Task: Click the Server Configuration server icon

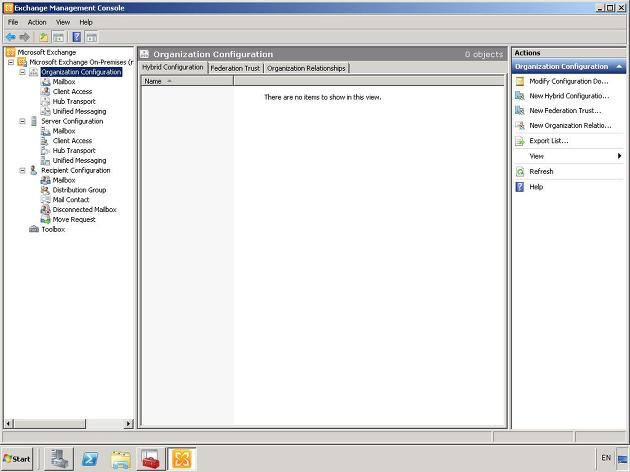Action: coord(34,121)
